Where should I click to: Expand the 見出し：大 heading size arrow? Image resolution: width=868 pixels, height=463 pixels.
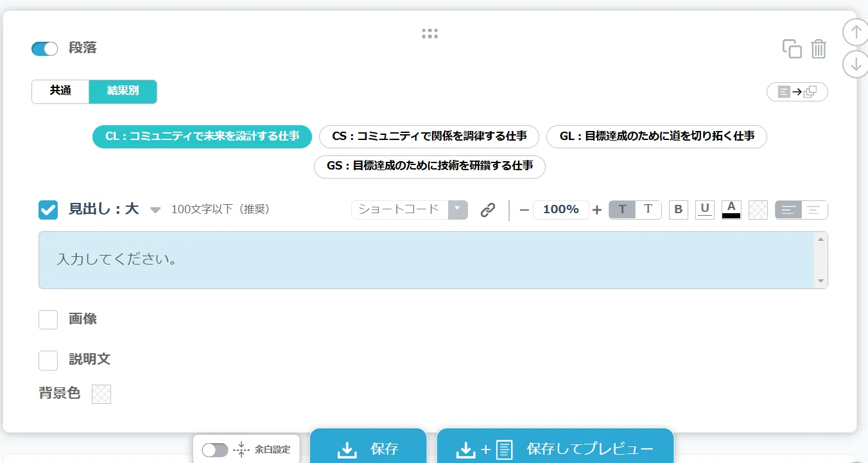tap(155, 210)
